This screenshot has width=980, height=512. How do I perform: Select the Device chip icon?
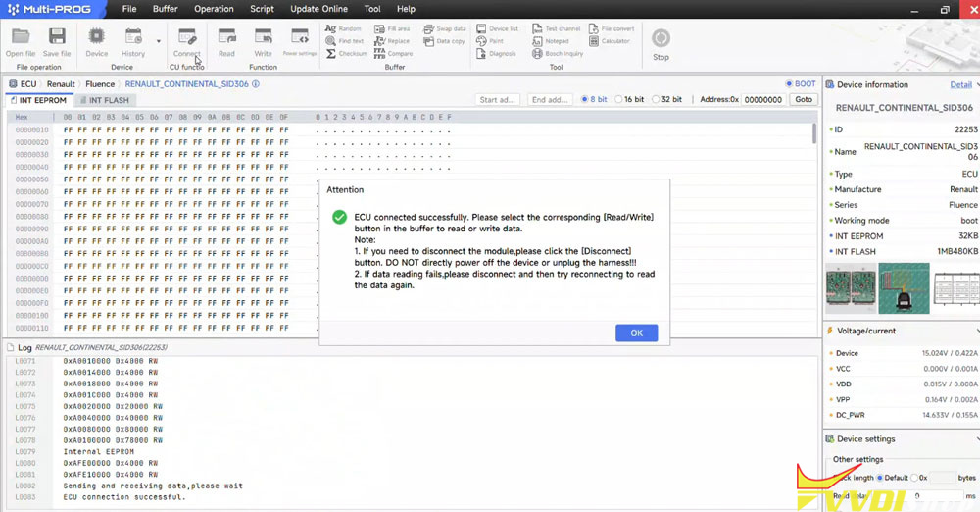coord(97,39)
